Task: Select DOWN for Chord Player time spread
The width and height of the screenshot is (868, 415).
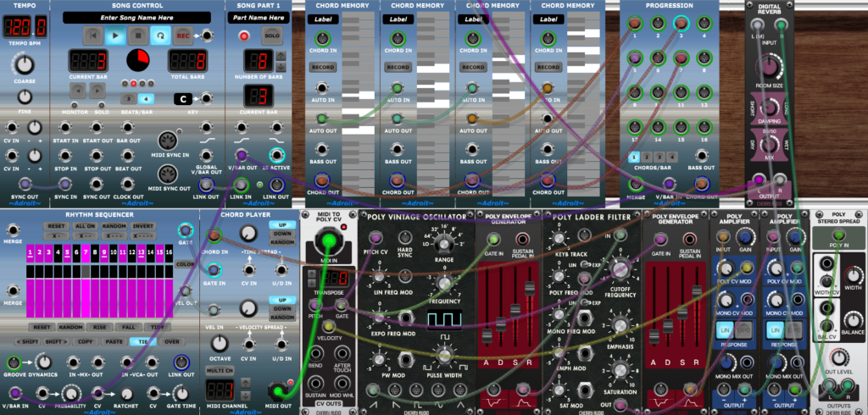Action: pyautogui.click(x=282, y=234)
